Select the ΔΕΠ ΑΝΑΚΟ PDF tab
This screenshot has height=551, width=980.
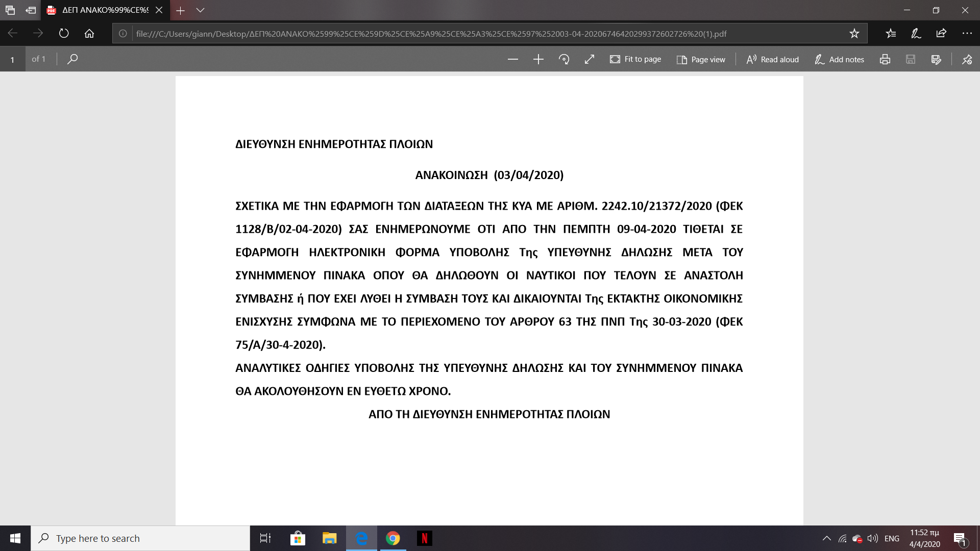click(x=105, y=10)
